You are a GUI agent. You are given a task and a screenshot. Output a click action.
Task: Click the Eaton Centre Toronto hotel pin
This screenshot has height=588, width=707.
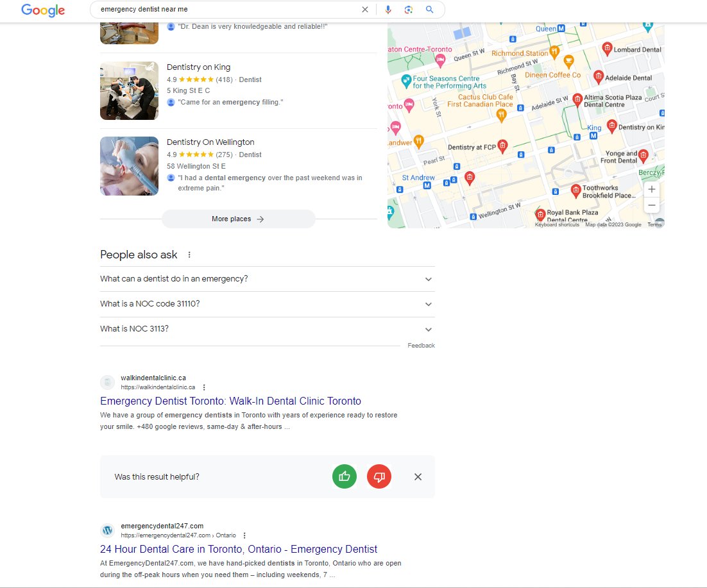point(441,60)
